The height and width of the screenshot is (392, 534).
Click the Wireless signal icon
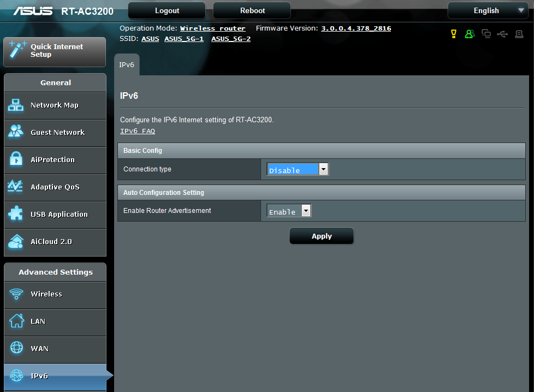pos(16,294)
